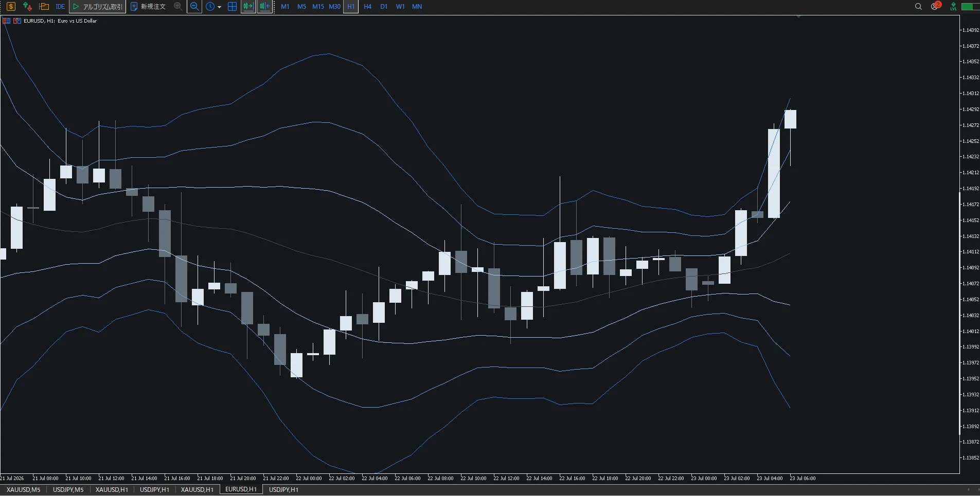Select the M30 timeframe button
The height and width of the screenshot is (496, 980).
(334, 7)
